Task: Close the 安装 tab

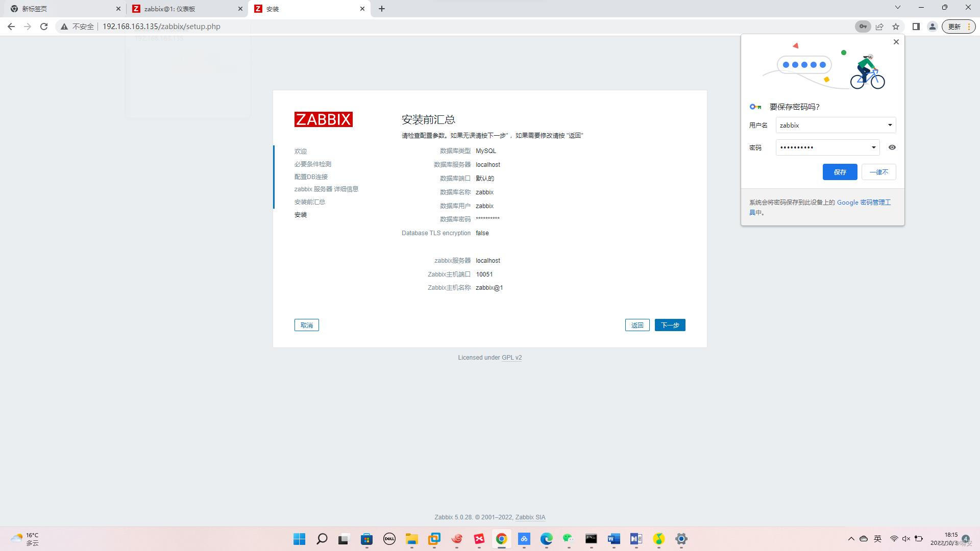Action: point(362,9)
